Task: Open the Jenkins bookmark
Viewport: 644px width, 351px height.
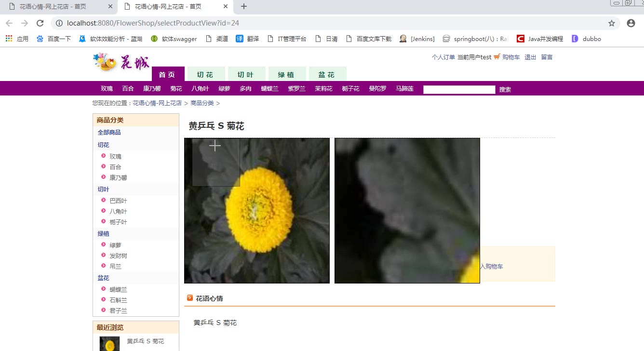Action: [x=417, y=39]
